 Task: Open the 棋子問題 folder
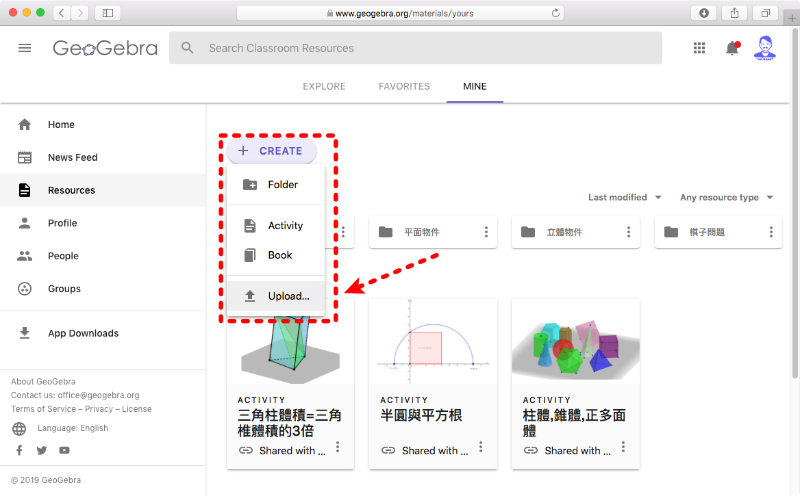(x=718, y=232)
